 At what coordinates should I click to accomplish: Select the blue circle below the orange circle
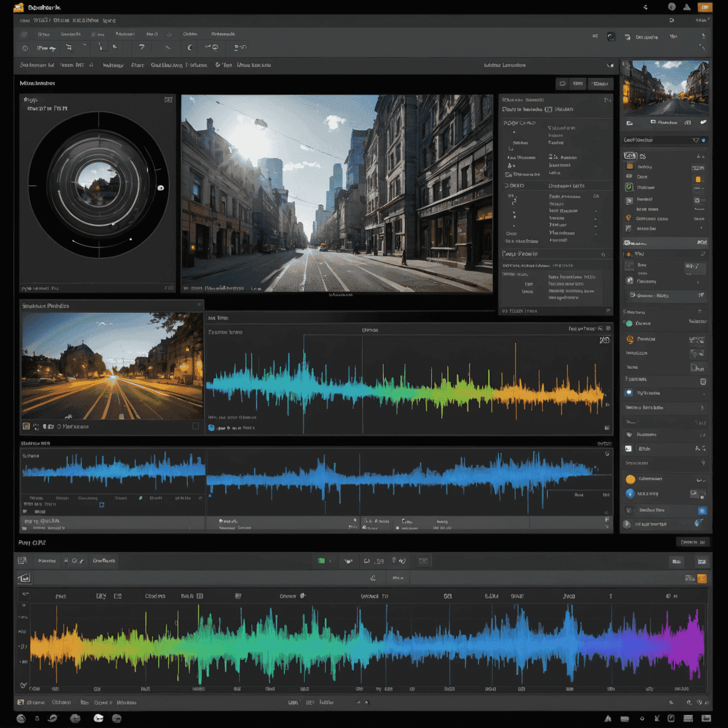[630, 493]
